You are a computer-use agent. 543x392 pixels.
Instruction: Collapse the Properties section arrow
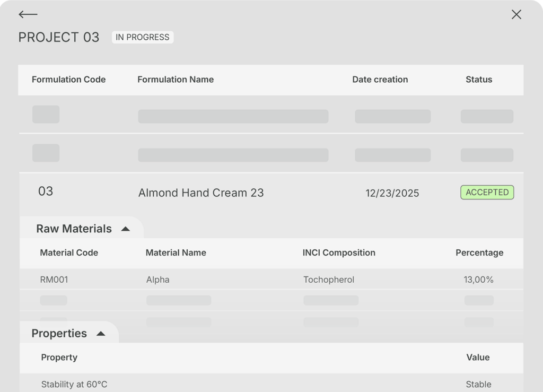(x=100, y=334)
